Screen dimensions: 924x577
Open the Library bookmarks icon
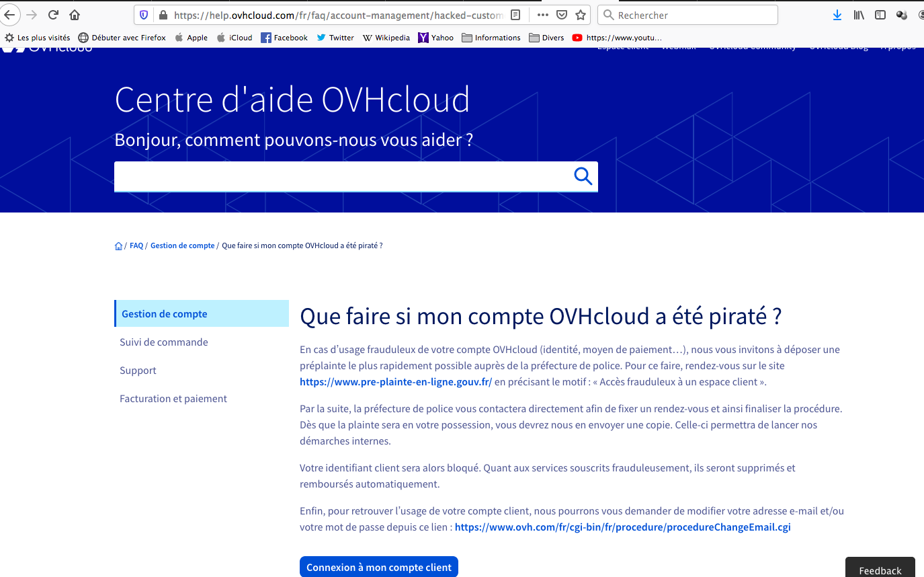(x=859, y=15)
